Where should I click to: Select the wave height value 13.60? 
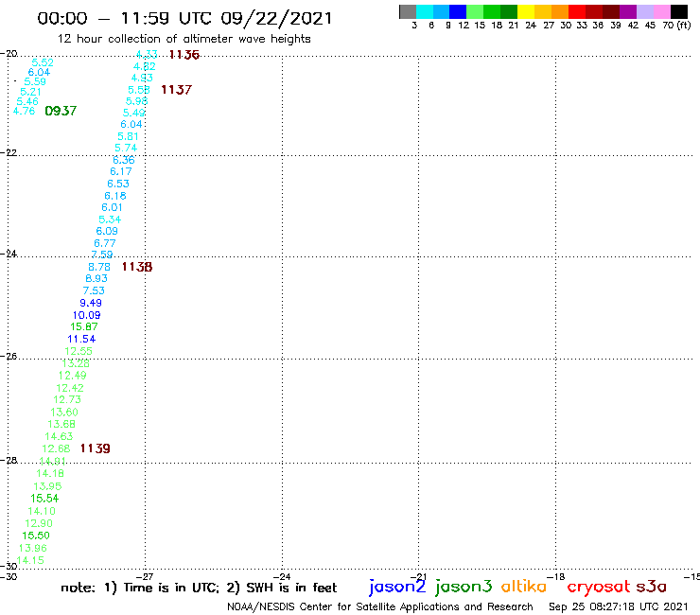[64, 412]
